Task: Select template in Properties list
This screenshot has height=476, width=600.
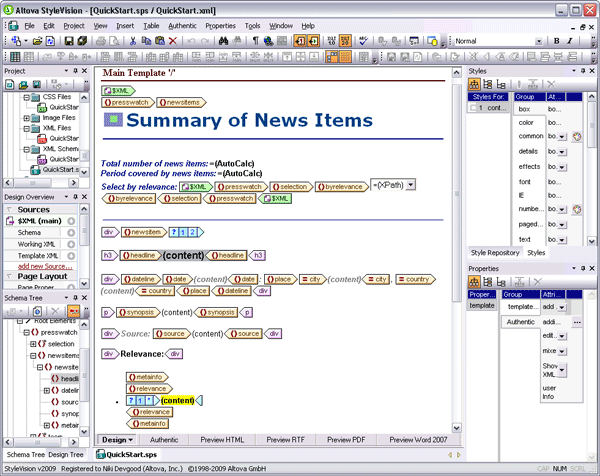Action: coord(482,305)
